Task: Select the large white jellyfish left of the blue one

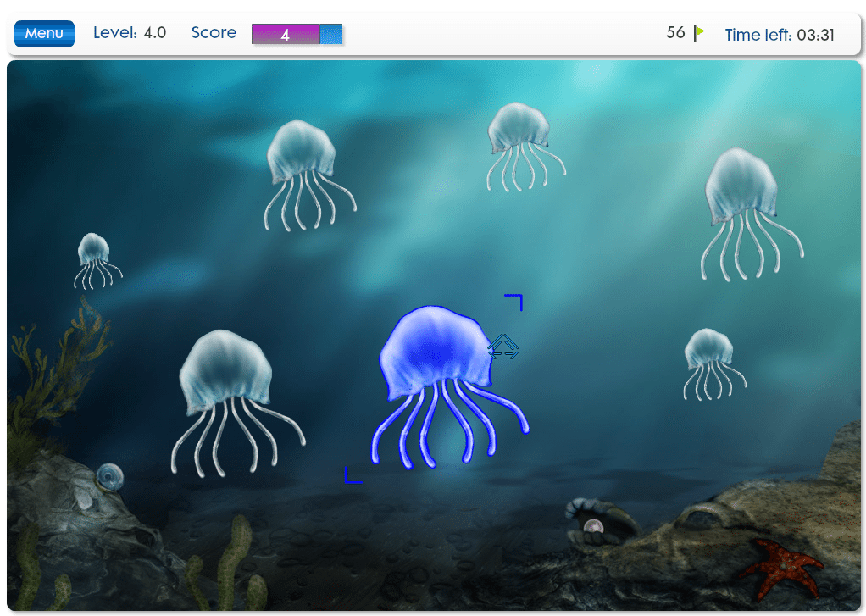Action: pos(226,371)
